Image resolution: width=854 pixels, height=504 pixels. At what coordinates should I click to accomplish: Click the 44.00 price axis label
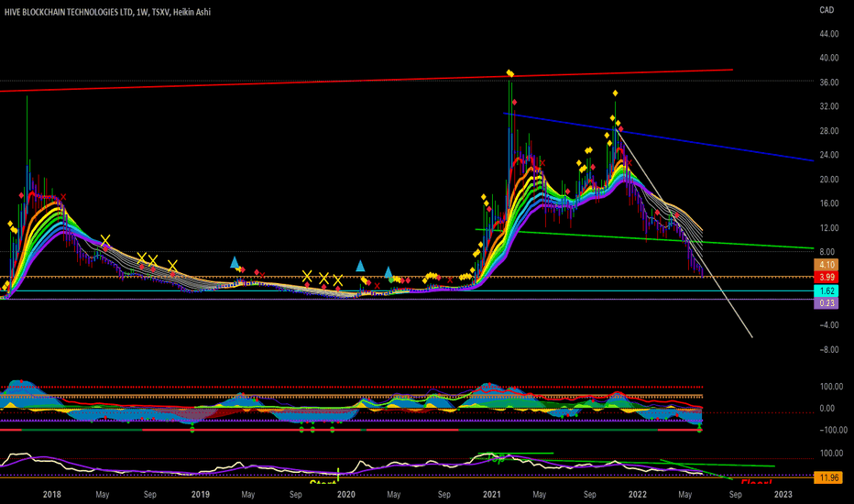click(x=829, y=34)
